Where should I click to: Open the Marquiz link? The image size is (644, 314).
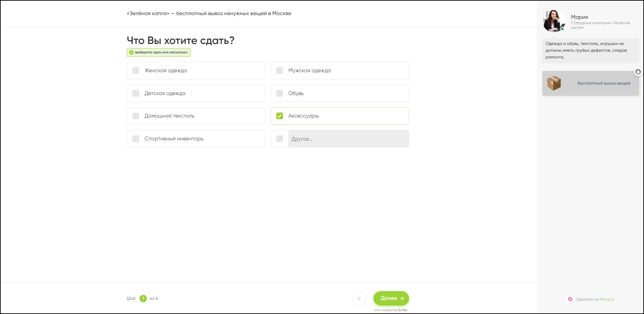coord(607,299)
